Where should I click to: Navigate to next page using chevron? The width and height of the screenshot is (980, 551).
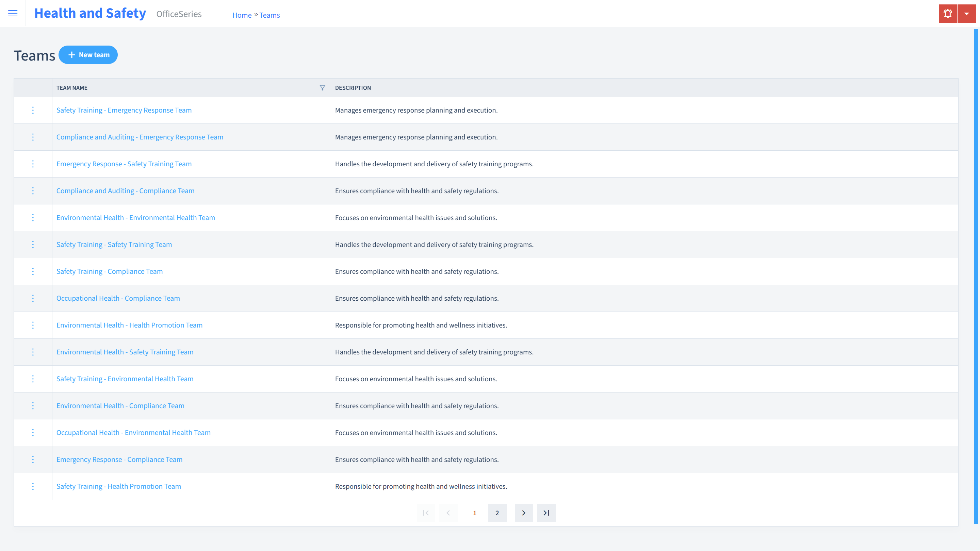pyautogui.click(x=524, y=513)
